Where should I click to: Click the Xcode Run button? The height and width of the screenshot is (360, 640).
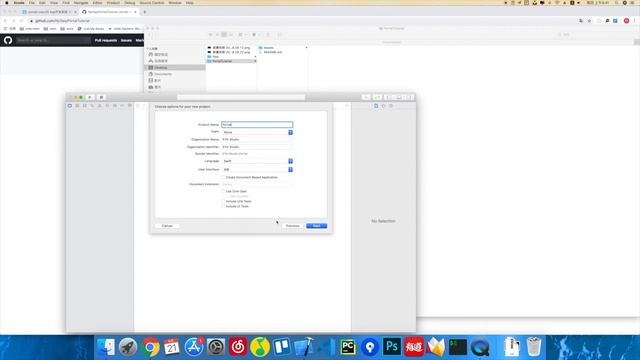90,97
